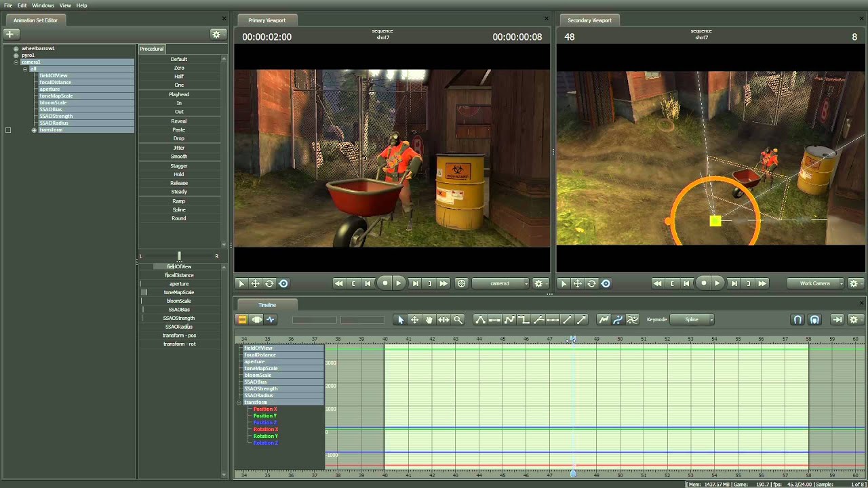Jump to first frame in Primary Viewport
Viewport: 868px width, 488px height.
[x=338, y=283]
